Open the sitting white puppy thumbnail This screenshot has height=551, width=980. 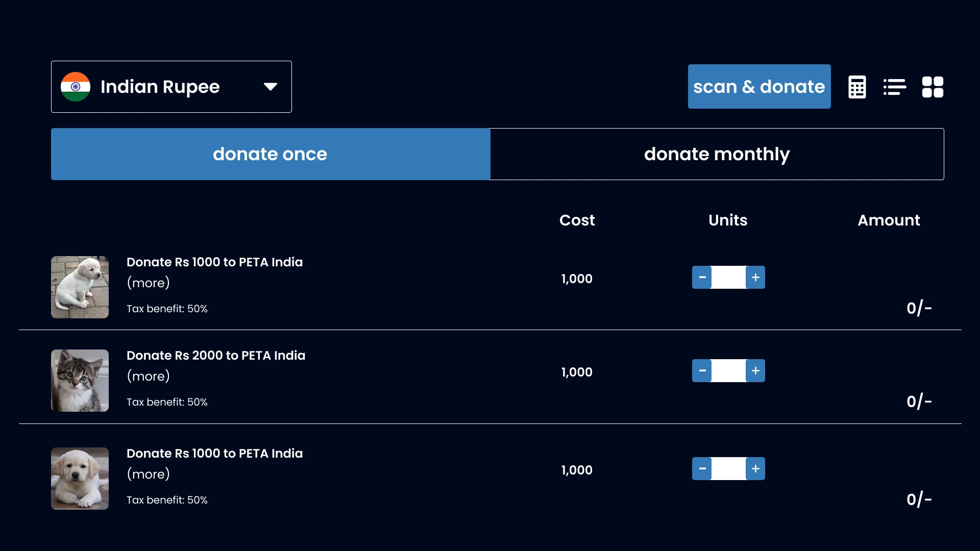tap(80, 287)
